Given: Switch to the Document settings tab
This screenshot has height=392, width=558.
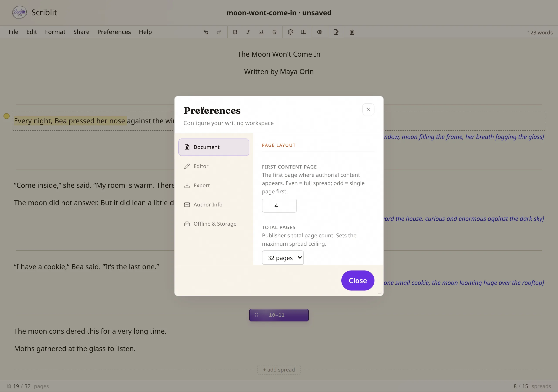Looking at the screenshot, I should (x=214, y=147).
